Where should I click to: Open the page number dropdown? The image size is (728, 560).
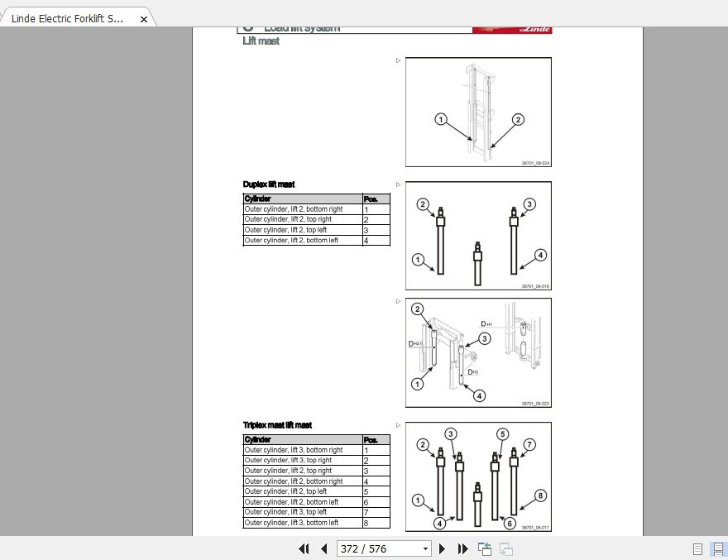[x=426, y=548]
